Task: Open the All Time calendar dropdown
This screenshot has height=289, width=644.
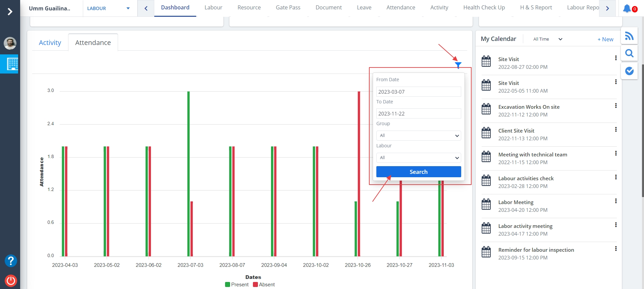Action: click(x=547, y=39)
